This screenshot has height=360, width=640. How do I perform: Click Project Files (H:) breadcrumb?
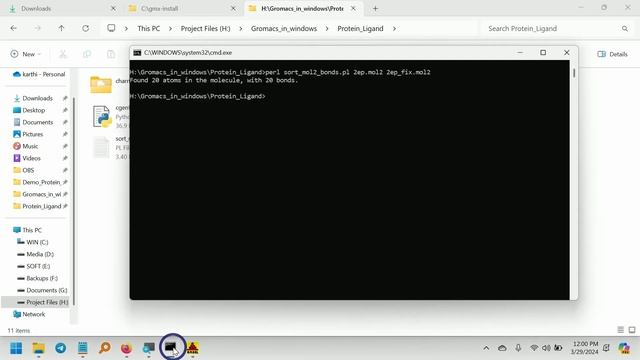click(205, 29)
